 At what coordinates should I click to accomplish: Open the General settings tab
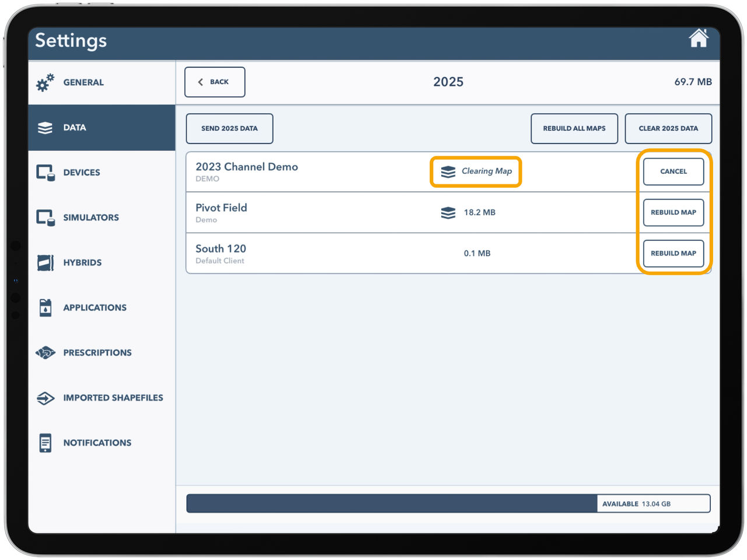click(x=102, y=82)
